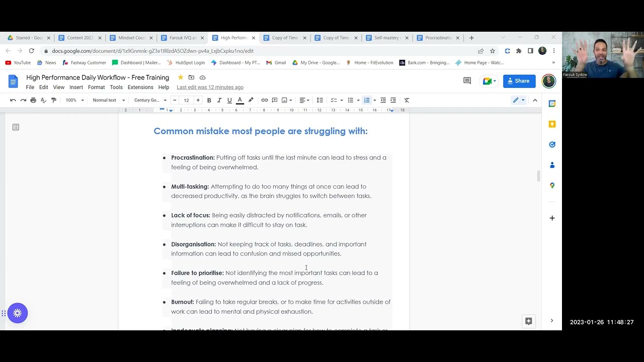Open the Normal text styles dropdown
The height and width of the screenshot is (362, 644).
[x=109, y=100]
